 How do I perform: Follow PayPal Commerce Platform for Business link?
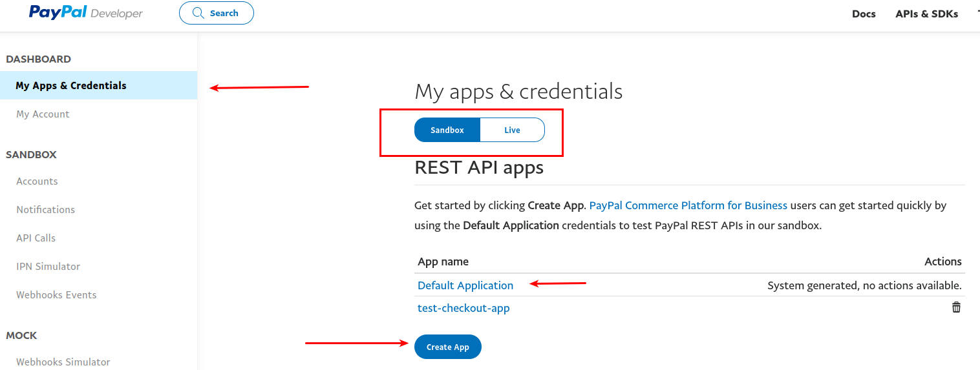click(688, 205)
